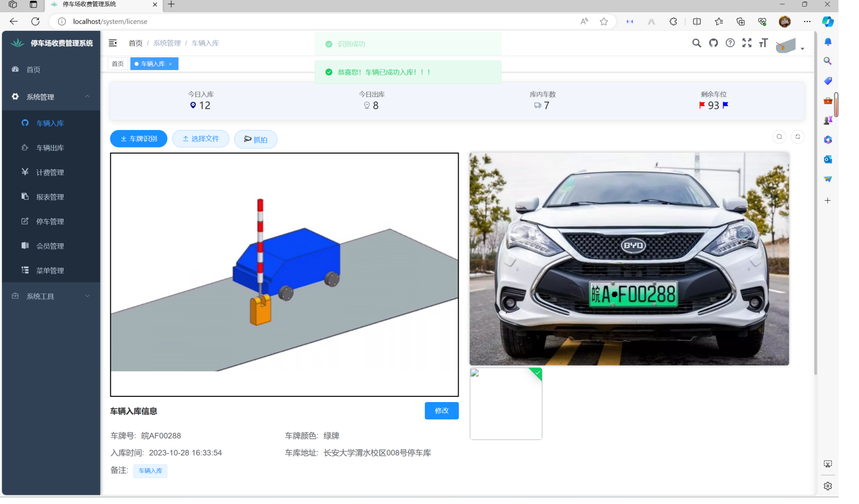Open browser profile avatar
Viewport: 859px width, 504px height.
click(x=785, y=22)
